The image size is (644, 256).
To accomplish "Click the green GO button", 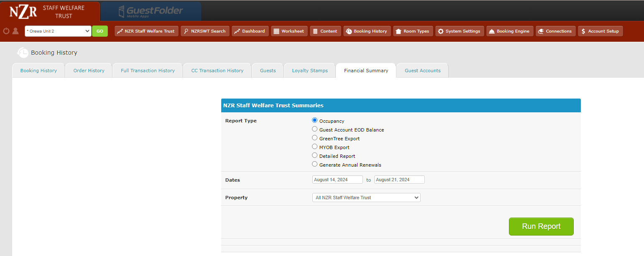I will 100,31.
